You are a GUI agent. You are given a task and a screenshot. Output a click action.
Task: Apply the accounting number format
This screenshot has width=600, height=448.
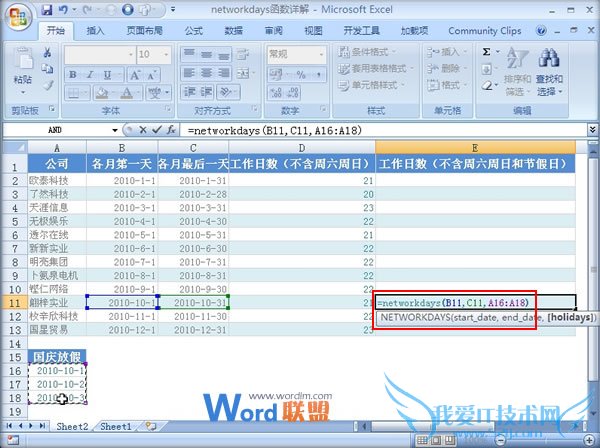[276, 75]
